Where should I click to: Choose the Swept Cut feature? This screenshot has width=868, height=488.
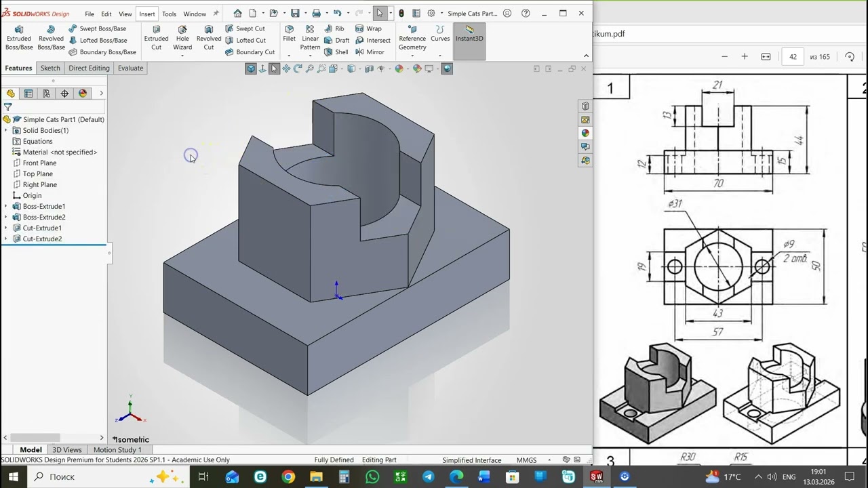[245, 28]
